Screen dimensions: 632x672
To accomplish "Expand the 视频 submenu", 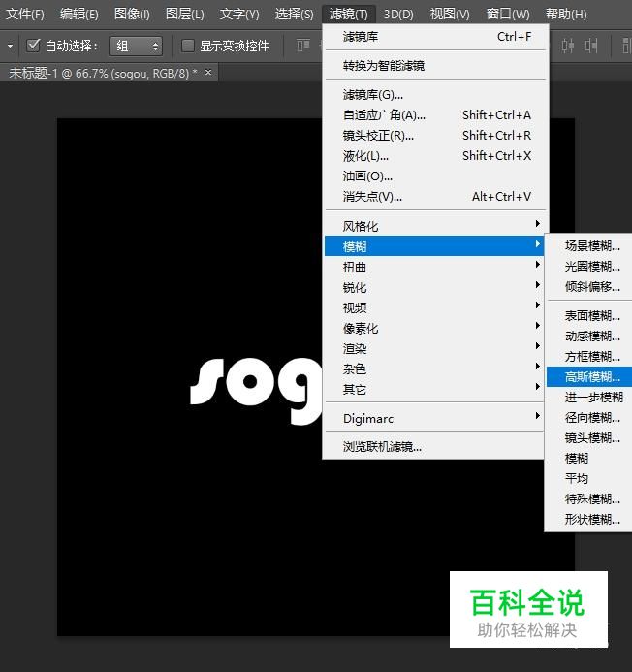I will pos(434,307).
